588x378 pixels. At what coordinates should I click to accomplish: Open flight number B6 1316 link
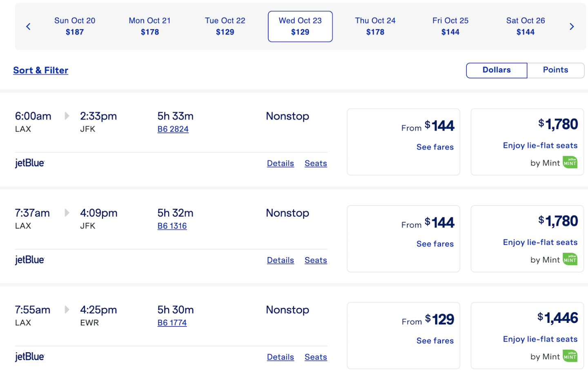point(172,226)
